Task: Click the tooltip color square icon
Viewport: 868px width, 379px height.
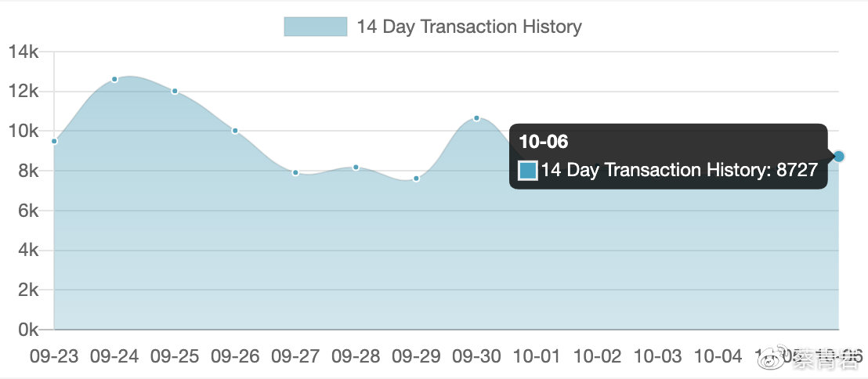Action: pyautogui.click(x=527, y=170)
